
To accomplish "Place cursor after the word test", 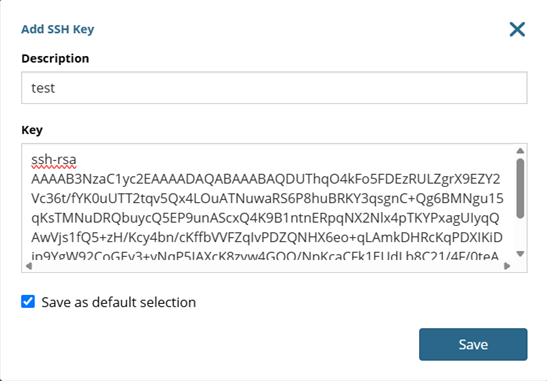I will [x=55, y=88].
